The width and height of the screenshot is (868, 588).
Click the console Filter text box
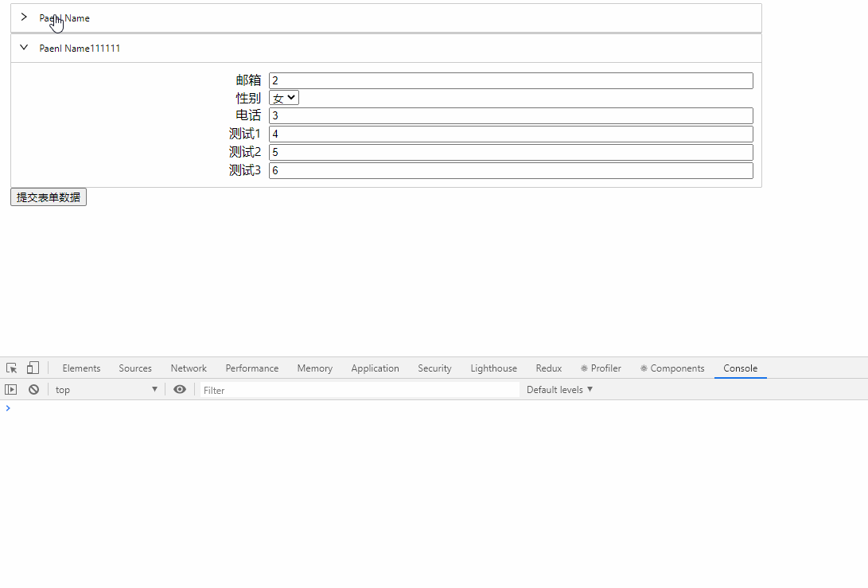[x=358, y=390]
